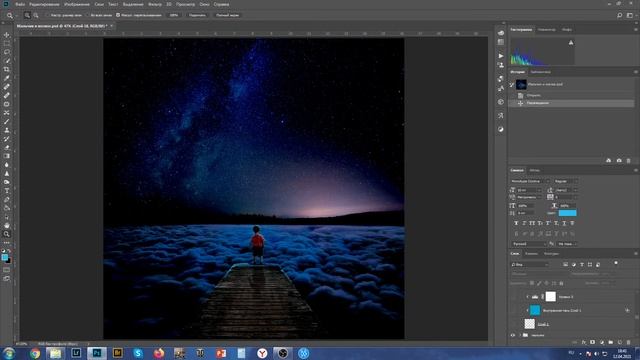This screenshot has width=640, height=360.
Task: Select the Eyedropper tool
Action: pos(7,78)
